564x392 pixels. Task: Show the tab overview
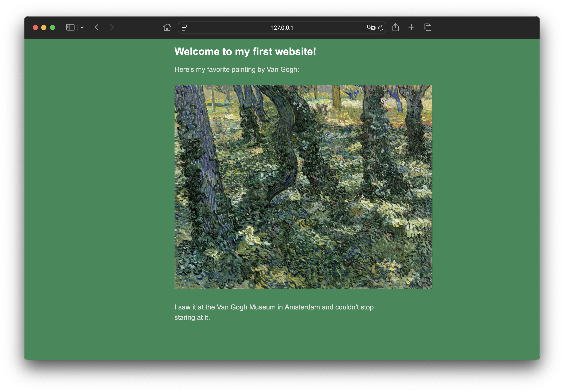tap(428, 27)
